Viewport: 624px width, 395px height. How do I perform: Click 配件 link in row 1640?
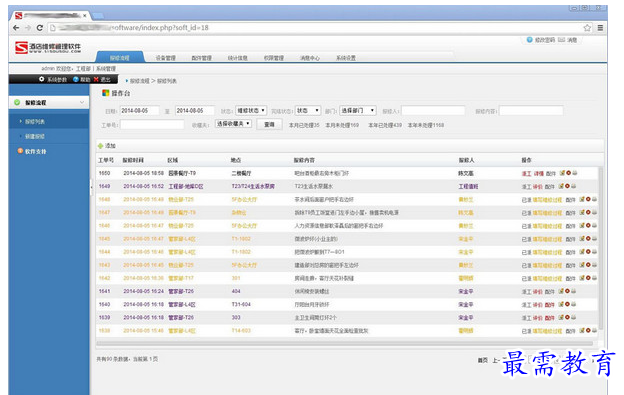550,305
